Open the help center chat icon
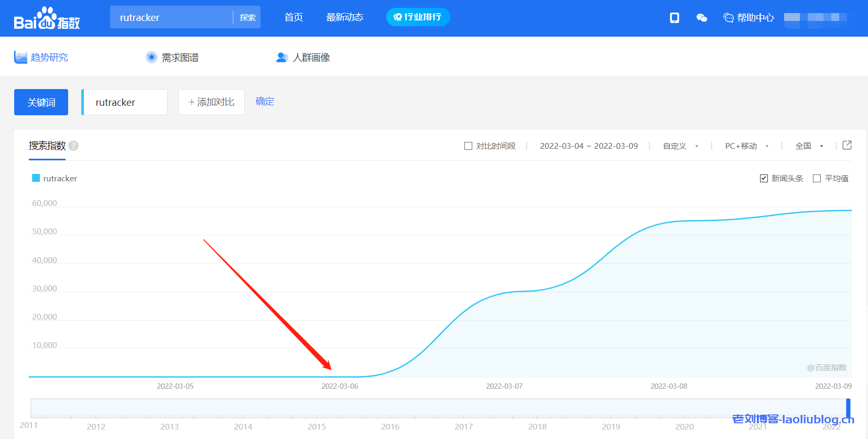The height and width of the screenshot is (439, 868). [x=728, y=18]
